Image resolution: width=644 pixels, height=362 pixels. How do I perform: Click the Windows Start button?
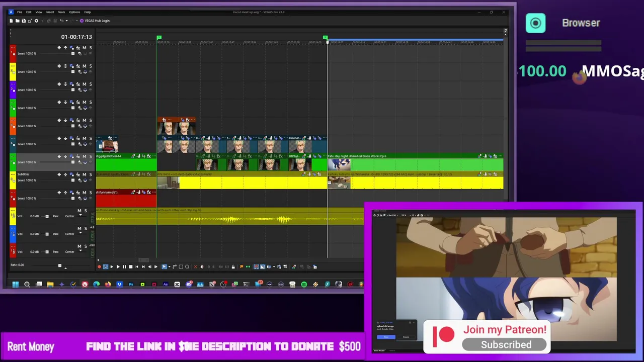coord(16,285)
